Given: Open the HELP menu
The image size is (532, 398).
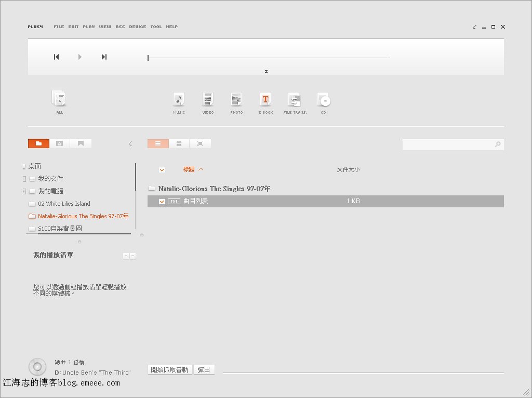Looking at the screenshot, I should pos(171,26).
